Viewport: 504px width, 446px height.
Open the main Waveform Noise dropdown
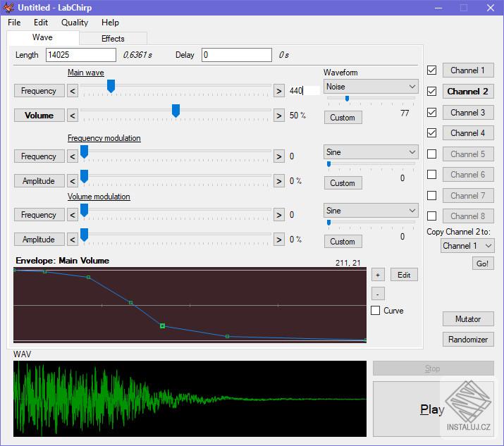click(x=371, y=87)
